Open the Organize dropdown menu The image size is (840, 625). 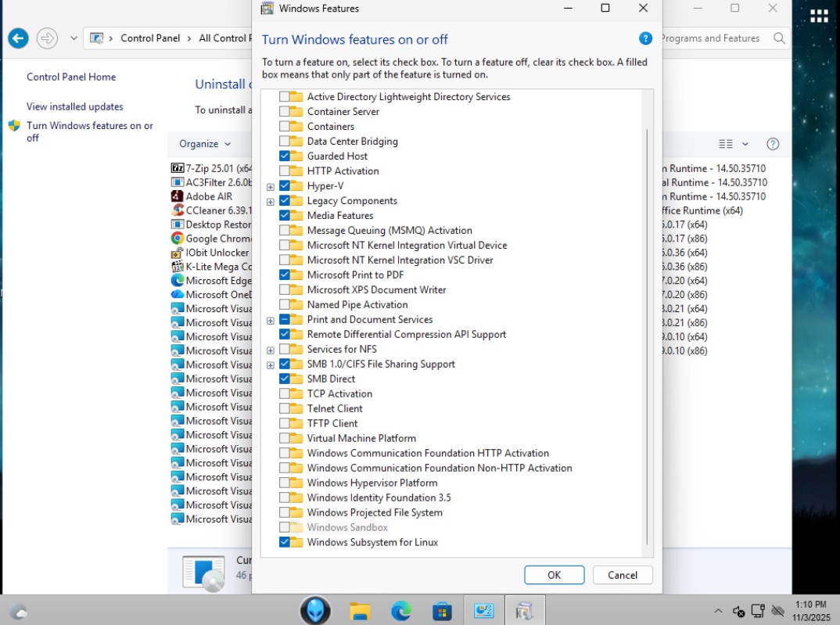[x=205, y=143]
